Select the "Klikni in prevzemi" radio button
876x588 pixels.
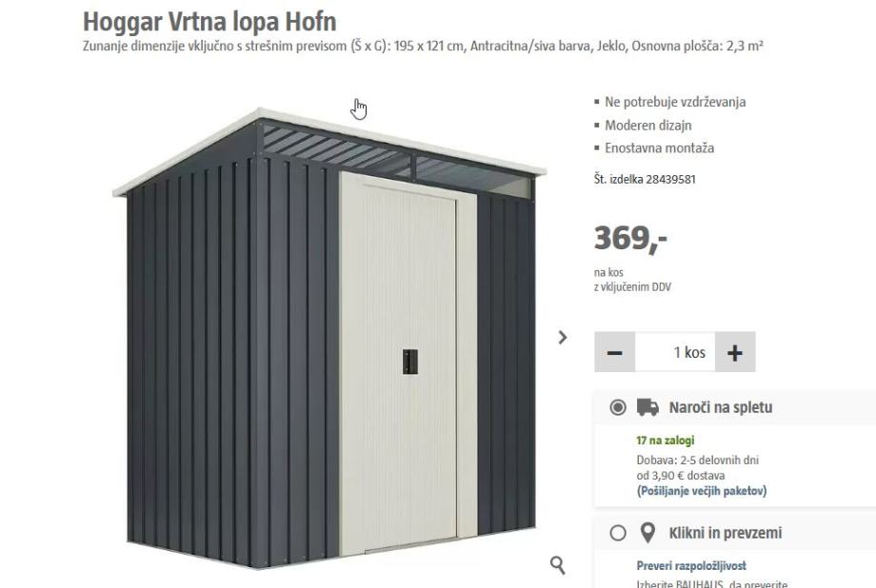coord(618,533)
